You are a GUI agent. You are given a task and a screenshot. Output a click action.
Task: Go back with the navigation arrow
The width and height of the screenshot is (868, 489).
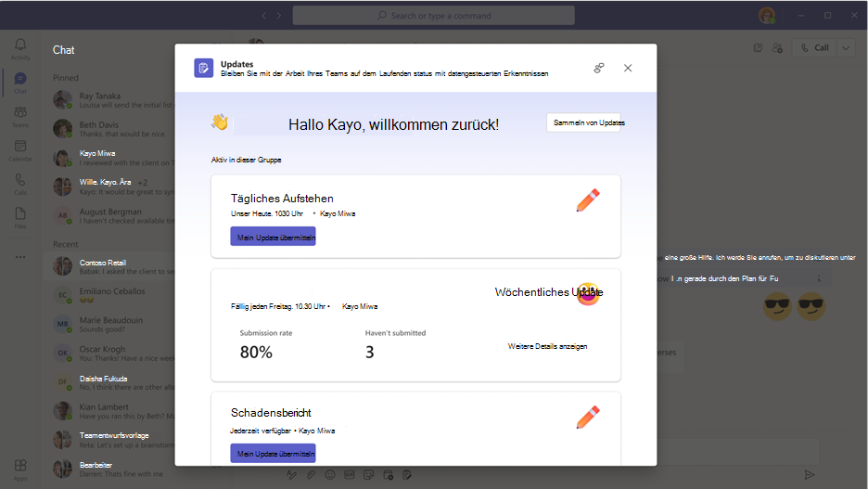click(x=264, y=16)
